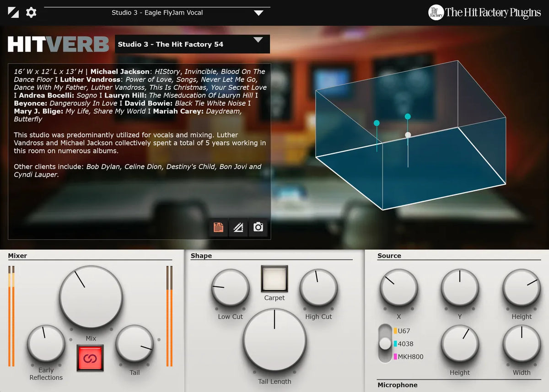Open the settings gear icon
Image resolution: width=549 pixels, height=392 pixels.
pyautogui.click(x=30, y=12)
